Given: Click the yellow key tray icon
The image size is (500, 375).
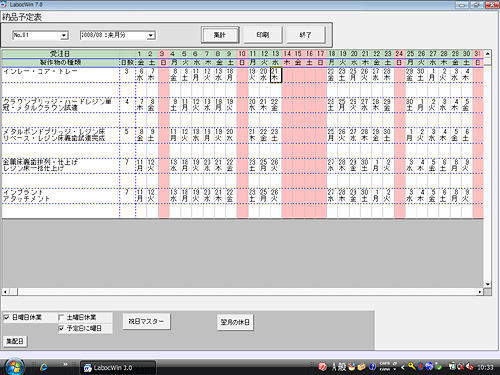Looking at the screenshot, I should click(411, 367).
